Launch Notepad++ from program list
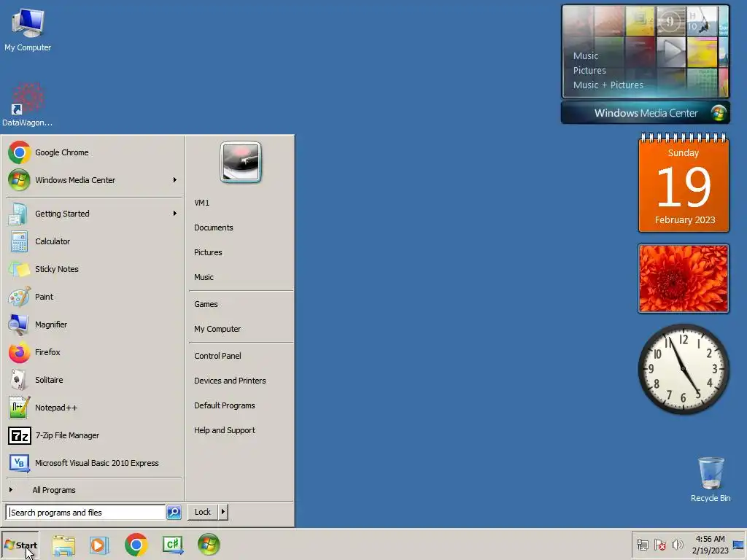Screen dimensions: 747x560 (94, 408)
